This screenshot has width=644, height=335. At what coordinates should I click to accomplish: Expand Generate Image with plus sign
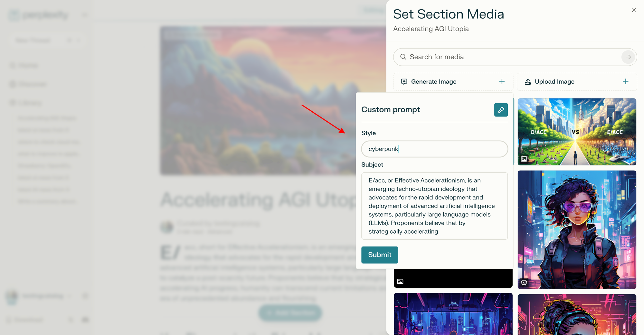pos(502,81)
